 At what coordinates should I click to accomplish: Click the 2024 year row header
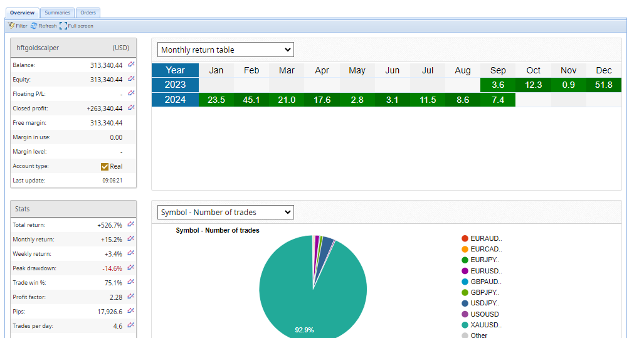pos(175,100)
